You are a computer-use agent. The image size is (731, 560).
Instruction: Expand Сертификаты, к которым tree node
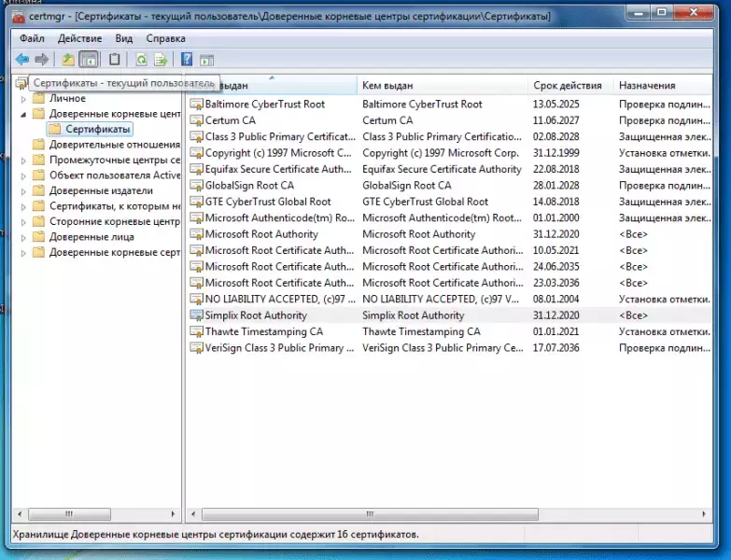23,206
